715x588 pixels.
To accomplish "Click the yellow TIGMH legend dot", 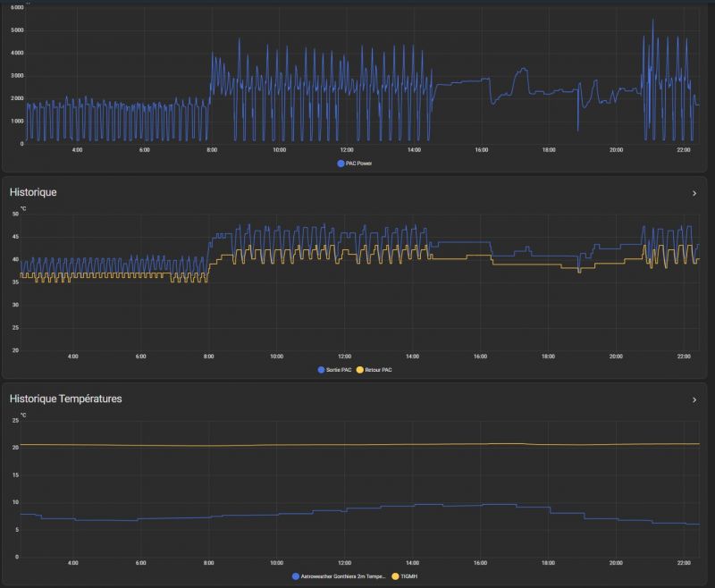I will 396,576.
